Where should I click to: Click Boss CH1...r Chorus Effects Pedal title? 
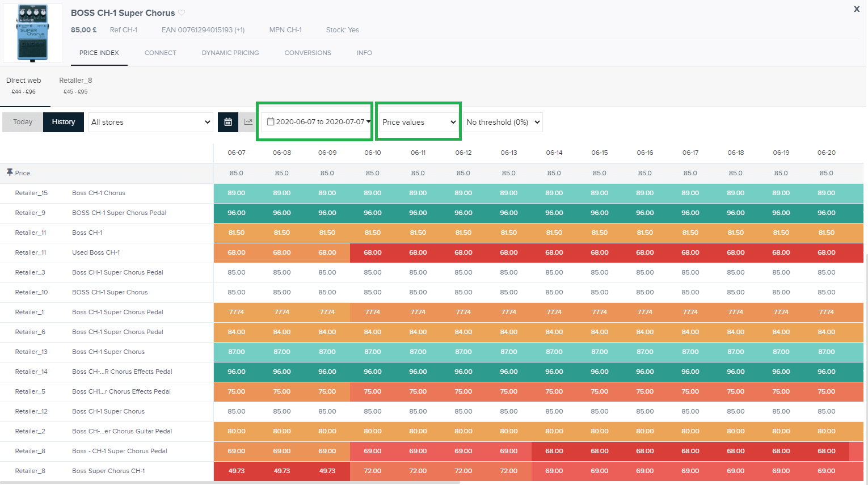121,391
